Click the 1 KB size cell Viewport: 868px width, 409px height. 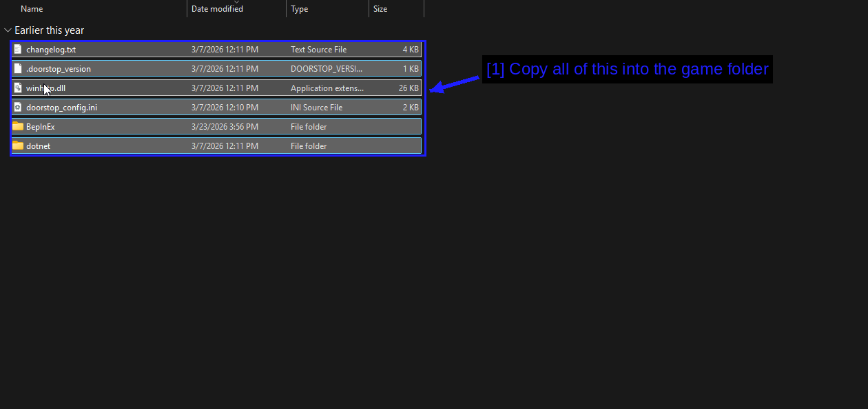411,69
